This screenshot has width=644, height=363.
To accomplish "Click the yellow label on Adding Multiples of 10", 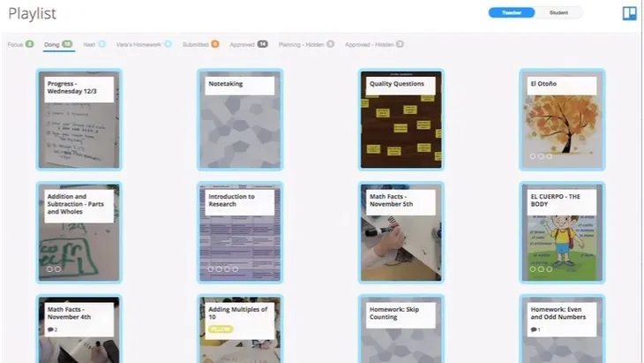I will [x=221, y=329].
